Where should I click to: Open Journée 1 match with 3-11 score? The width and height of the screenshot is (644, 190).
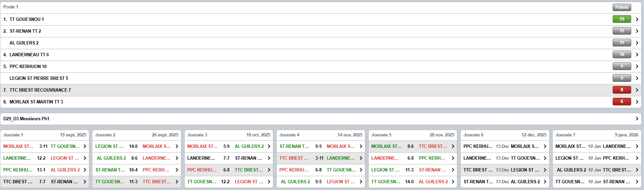(44, 146)
